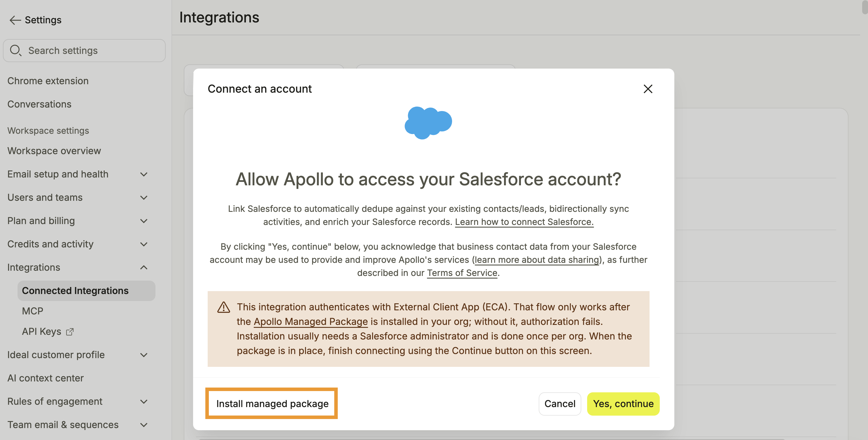This screenshot has width=868, height=440.
Task: Open the Chrome extension settings
Action: pyautogui.click(x=48, y=81)
